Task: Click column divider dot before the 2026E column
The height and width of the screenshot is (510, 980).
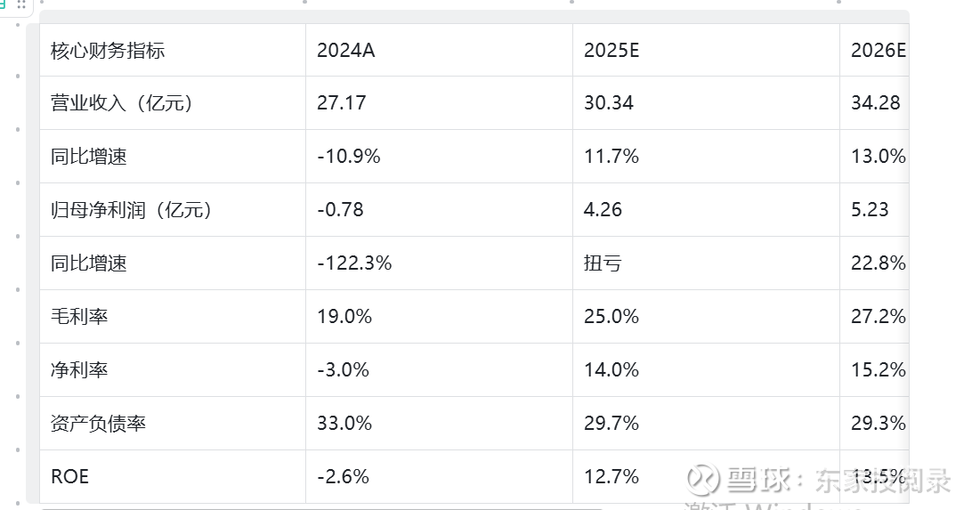Action: coord(839,2)
